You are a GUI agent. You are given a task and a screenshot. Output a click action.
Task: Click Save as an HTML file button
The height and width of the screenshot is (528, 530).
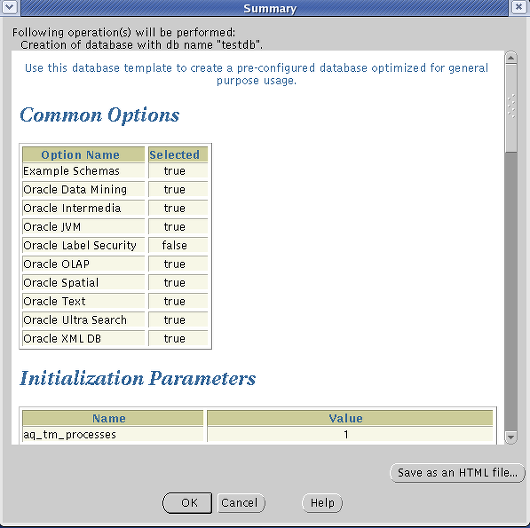click(x=457, y=473)
